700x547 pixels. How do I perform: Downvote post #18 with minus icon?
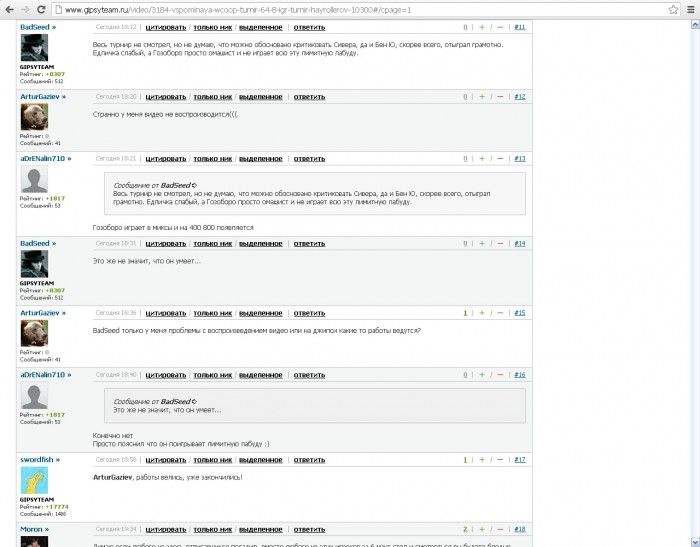tap(500, 529)
